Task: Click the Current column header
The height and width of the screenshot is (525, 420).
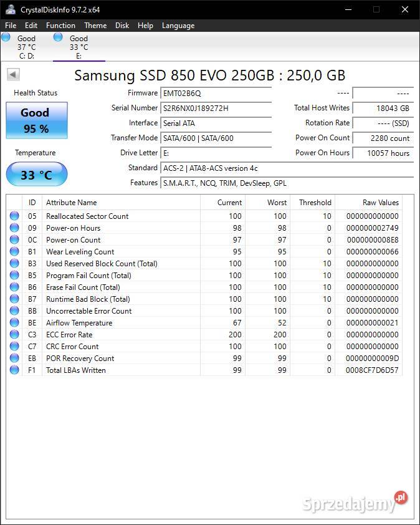Action: [222, 203]
